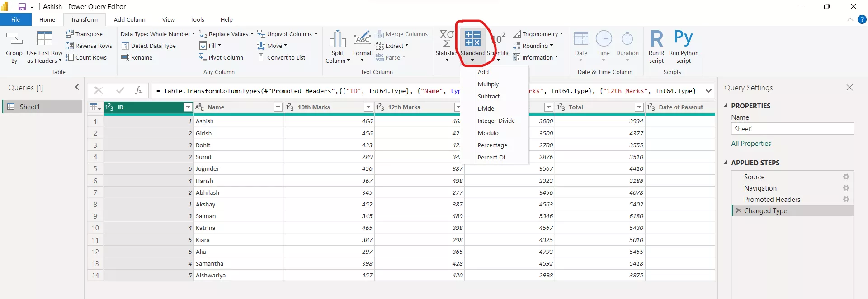Image resolution: width=868 pixels, height=299 pixels.
Task: Open the File tab
Action: [x=16, y=19]
